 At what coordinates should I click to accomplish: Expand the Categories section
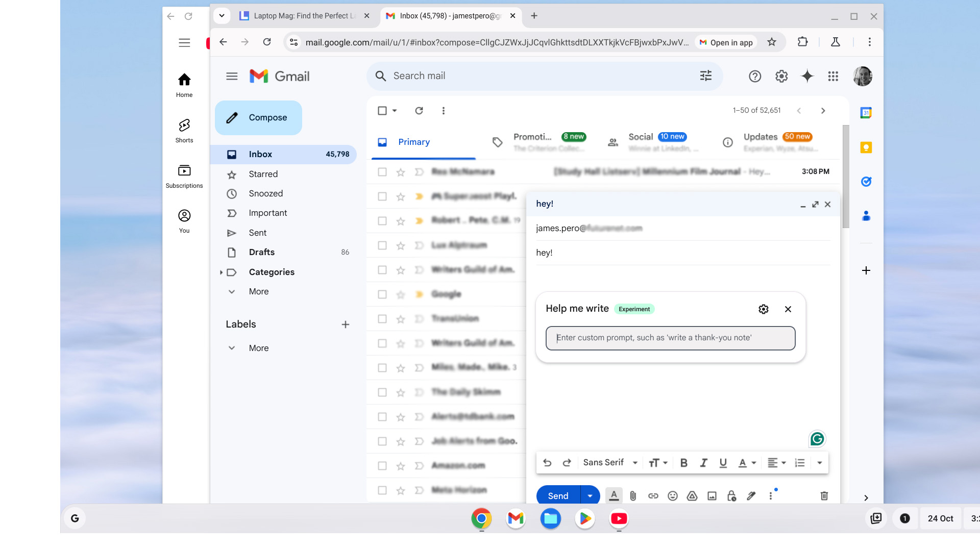[x=221, y=272]
